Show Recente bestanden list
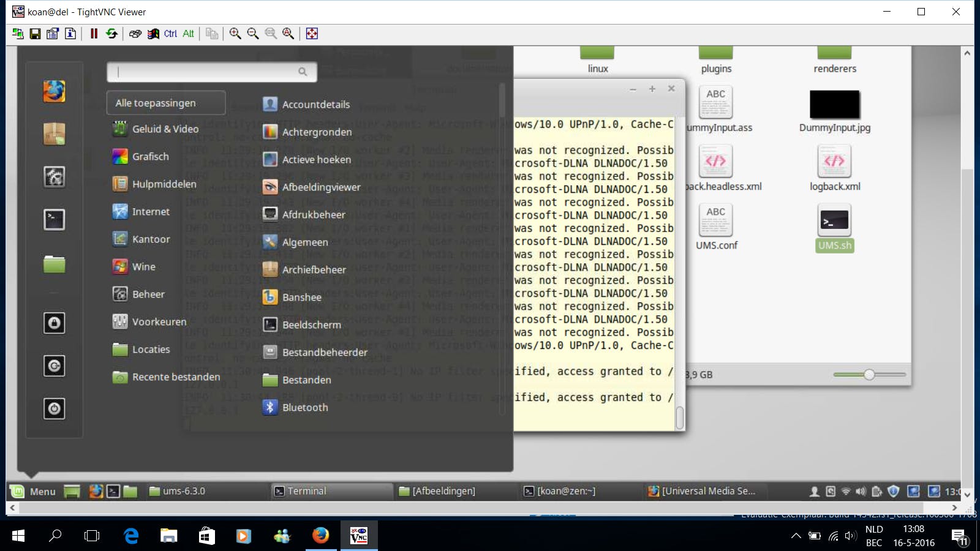 [x=166, y=377]
